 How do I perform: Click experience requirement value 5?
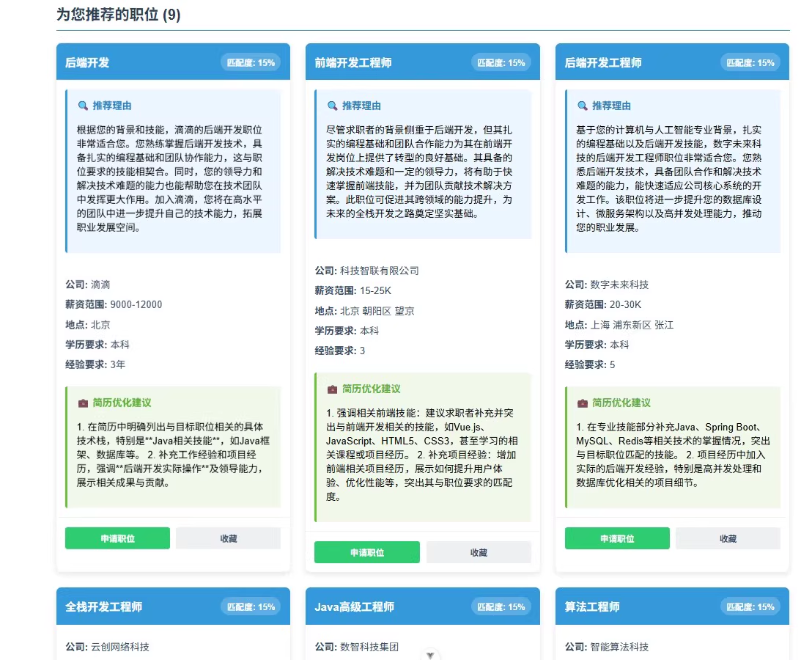point(612,364)
